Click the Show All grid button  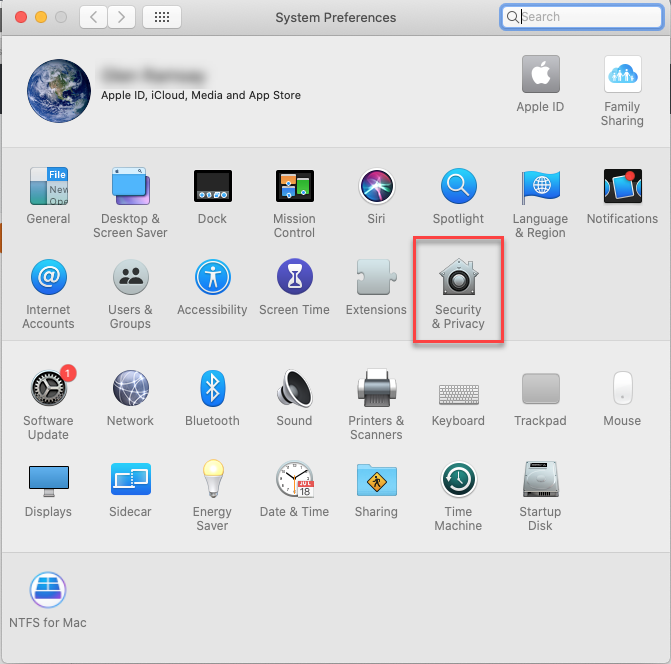click(x=162, y=17)
